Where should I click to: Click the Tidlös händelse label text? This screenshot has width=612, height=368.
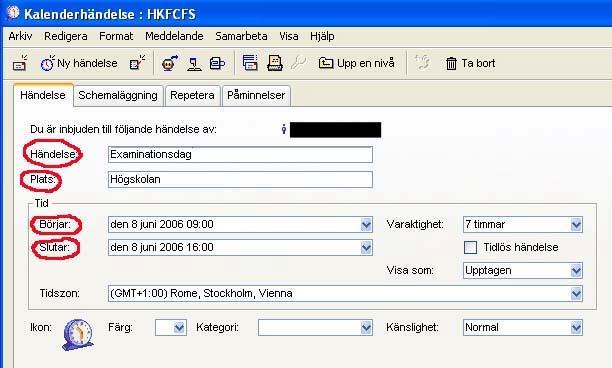(521, 247)
